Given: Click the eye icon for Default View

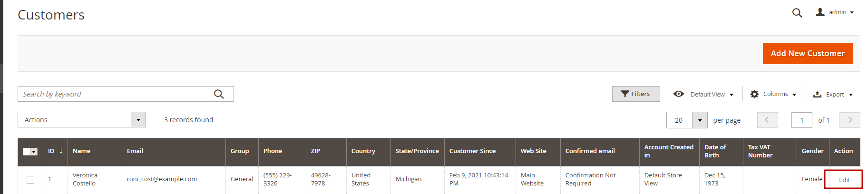Looking at the screenshot, I should [679, 94].
